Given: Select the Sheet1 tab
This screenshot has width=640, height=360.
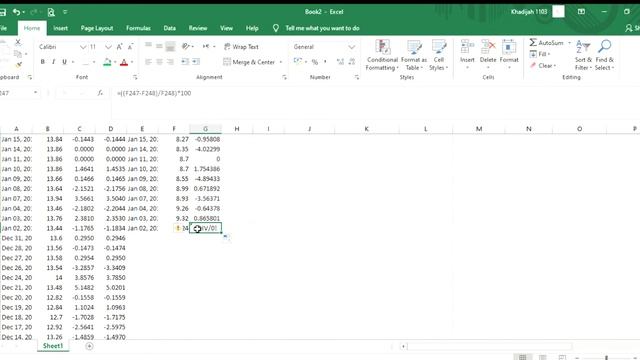Looking at the screenshot, I should 53,346.
